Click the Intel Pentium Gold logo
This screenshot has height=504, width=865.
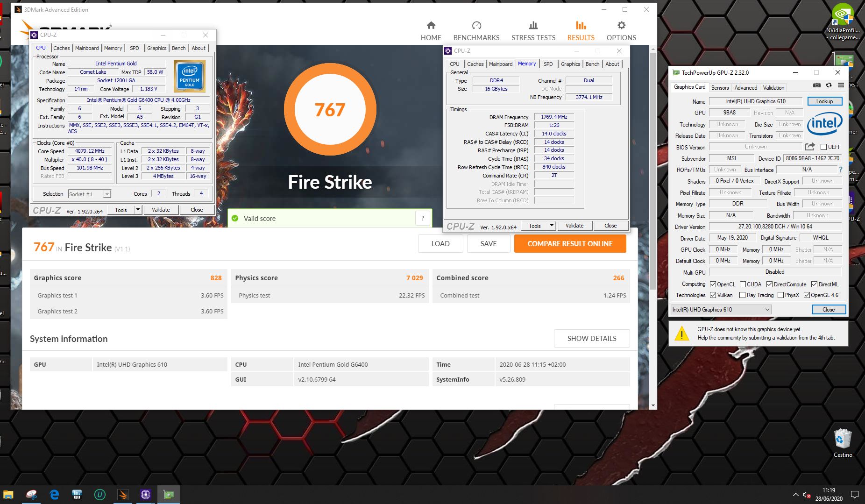click(x=189, y=76)
